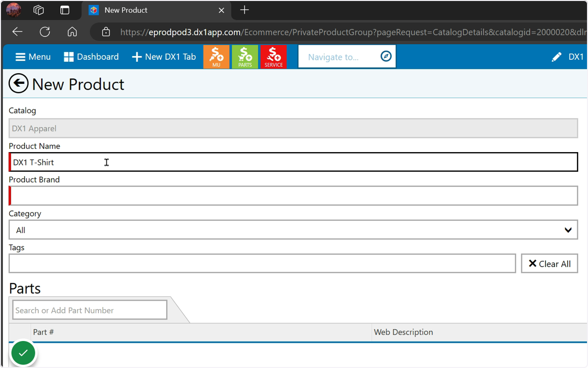The height and width of the screenshot is (368, 588).
Task: Click the Web Description column header
Action: click(x=479, y=332)
